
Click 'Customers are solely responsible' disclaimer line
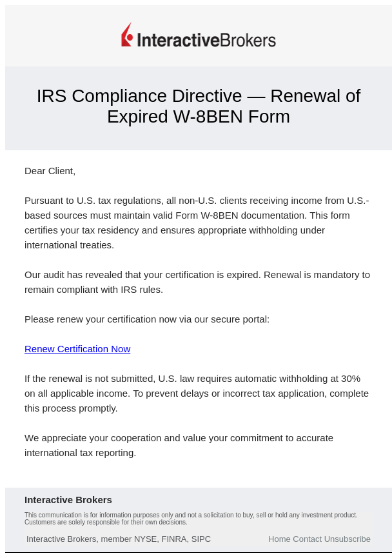(106, 522)
